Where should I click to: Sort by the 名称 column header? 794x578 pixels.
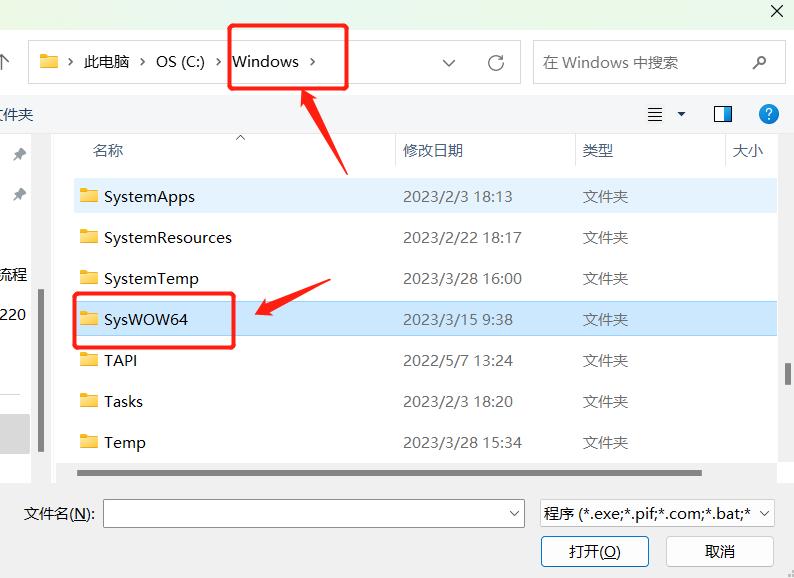(108, 150)
